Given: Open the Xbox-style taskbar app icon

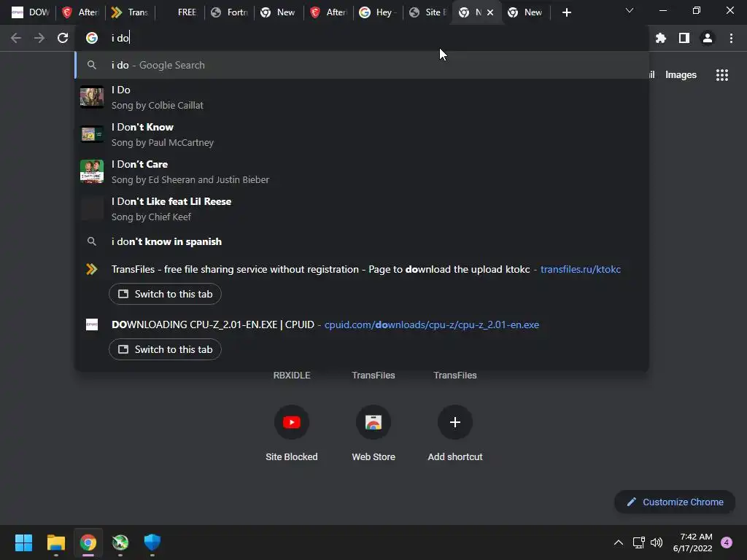Looking at the screenshot, I should click(120, 542).
